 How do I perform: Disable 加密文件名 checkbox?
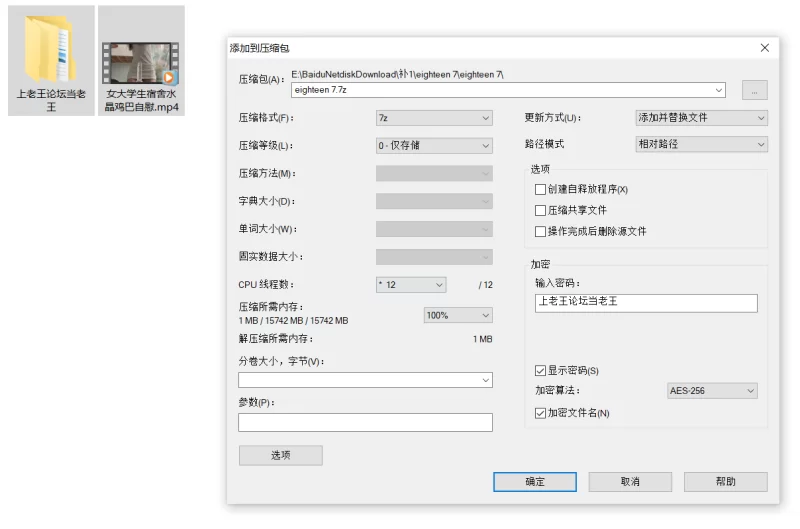(x=541, y=412)
